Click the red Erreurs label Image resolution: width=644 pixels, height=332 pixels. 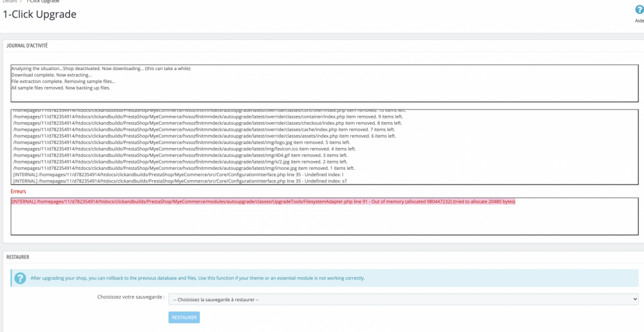click(x=19, y=192)
